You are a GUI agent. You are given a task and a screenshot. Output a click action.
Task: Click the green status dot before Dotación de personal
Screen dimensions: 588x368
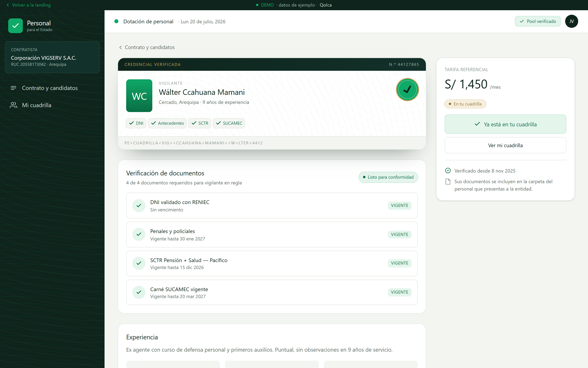(116, 21)
